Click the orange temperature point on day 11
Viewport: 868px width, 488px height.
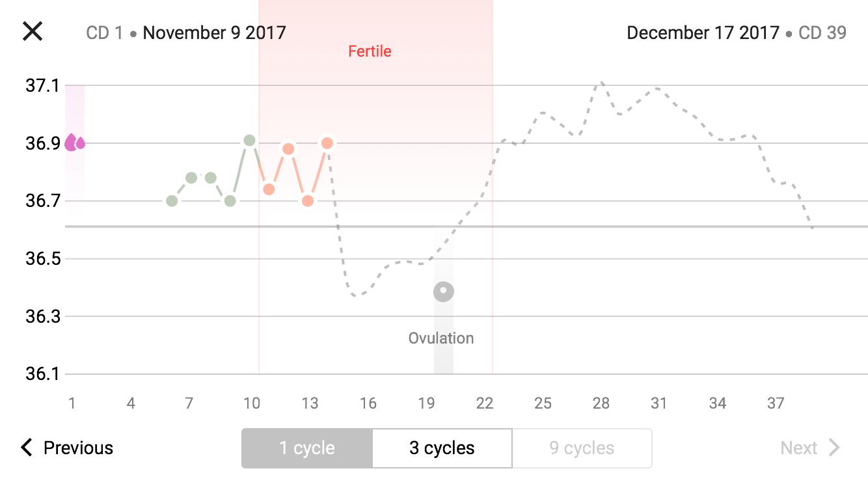269,189
